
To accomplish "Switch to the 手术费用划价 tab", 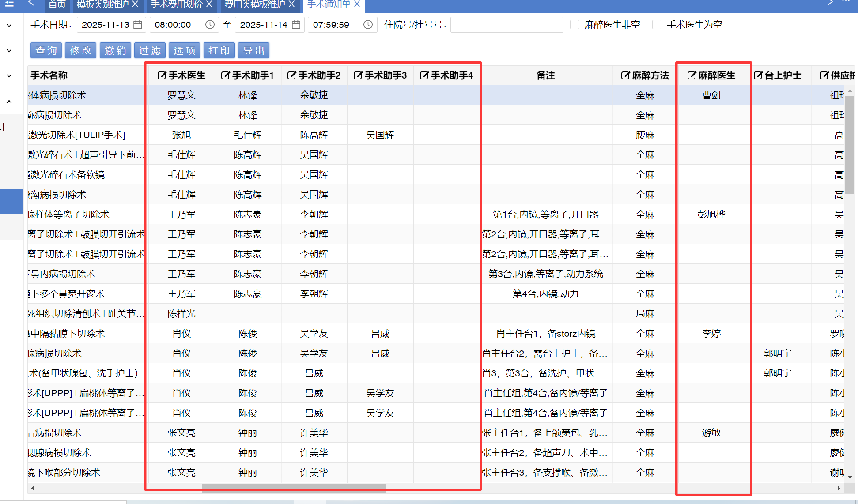I will coord(176,4).
